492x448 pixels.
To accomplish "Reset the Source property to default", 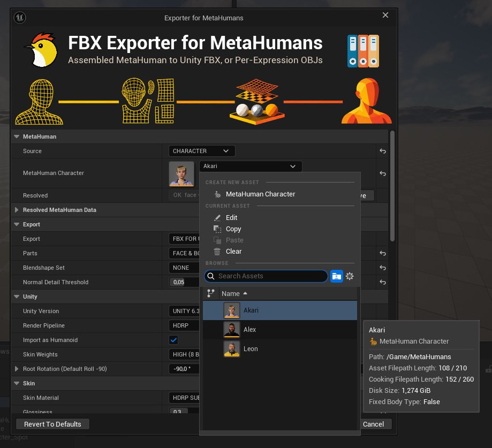I will (382, 151).
